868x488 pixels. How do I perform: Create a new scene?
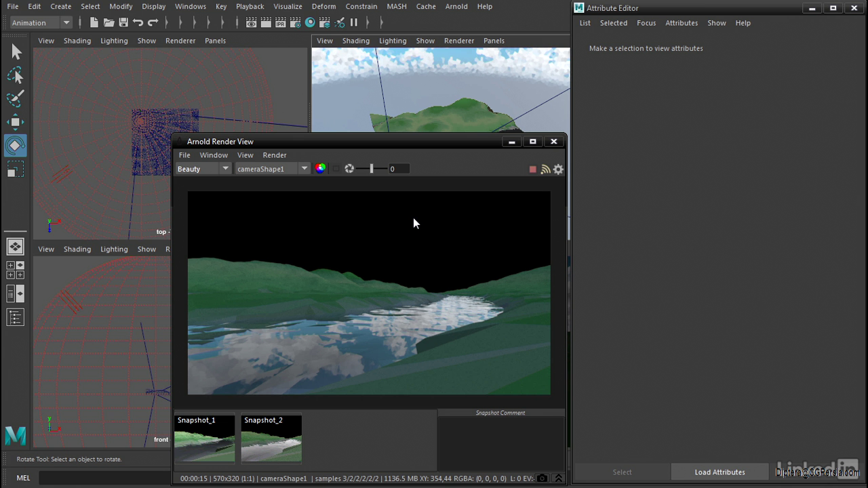94,22
